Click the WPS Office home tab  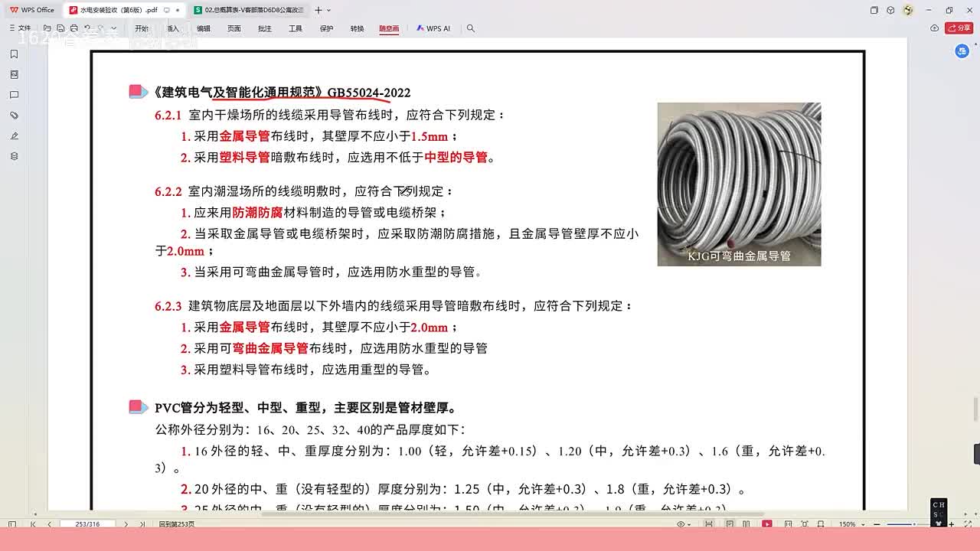click(32, 10)
